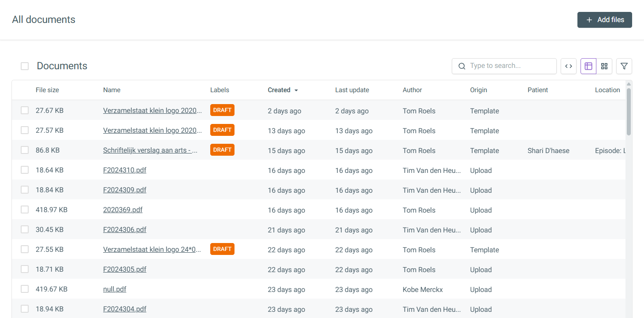The width and height of the screenshot is (644, 318).
Task: Click the search magnifier icon
Action: tap(462, 66)
